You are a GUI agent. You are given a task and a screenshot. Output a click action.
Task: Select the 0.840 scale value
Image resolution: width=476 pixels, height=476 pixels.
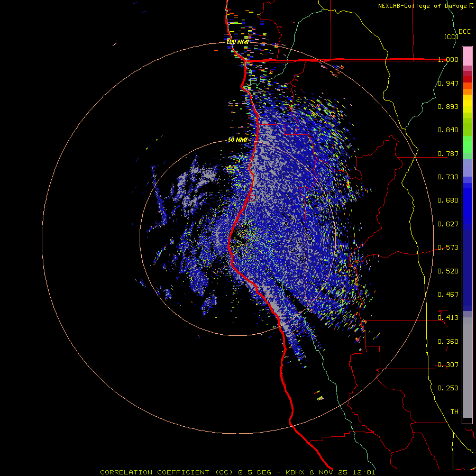tap(448, 130)
